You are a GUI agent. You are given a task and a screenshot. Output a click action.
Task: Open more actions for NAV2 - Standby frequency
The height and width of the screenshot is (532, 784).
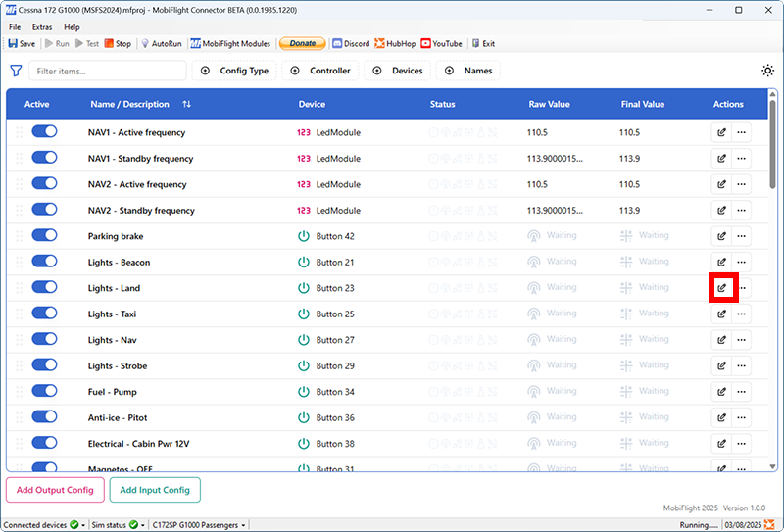742,211
